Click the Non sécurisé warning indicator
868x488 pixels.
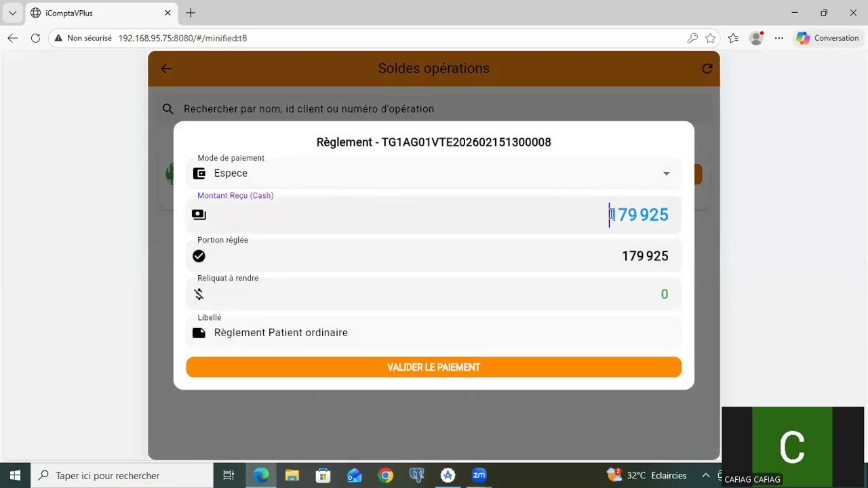[x=83, y=38]
